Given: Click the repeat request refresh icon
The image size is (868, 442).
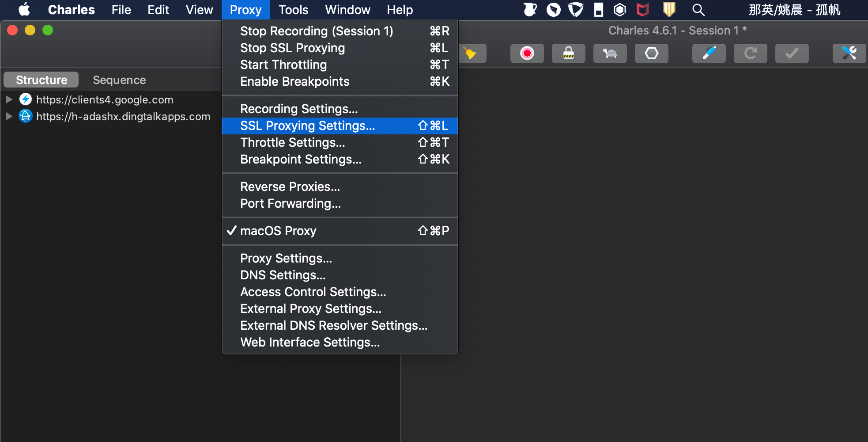Looking at the screenshot, I should point(750,53).
